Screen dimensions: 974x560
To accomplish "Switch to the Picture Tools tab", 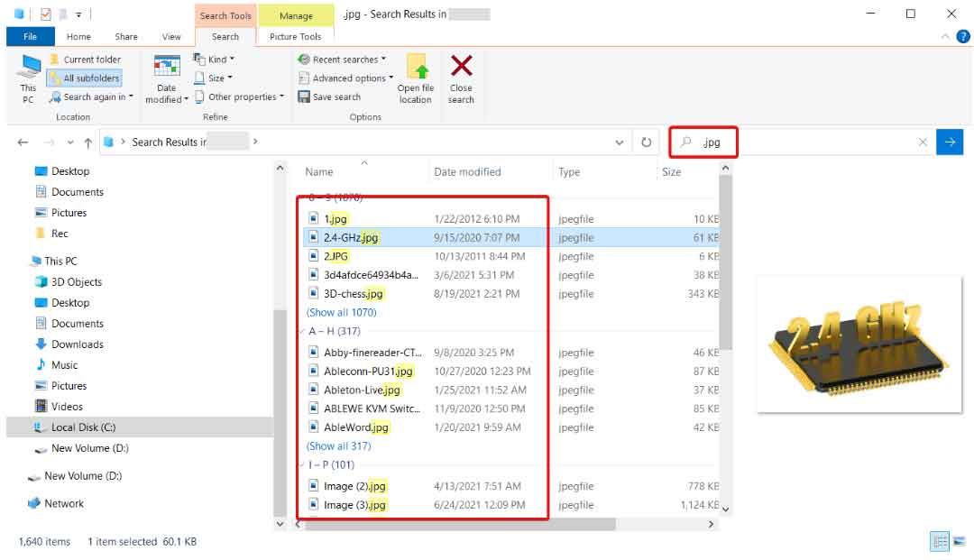I will point(296,37).
